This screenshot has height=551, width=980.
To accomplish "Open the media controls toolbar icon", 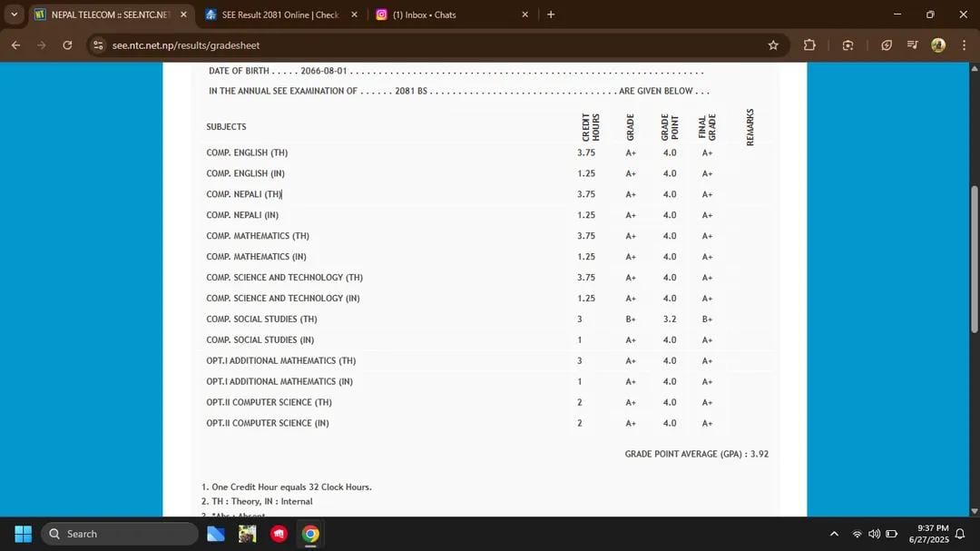I will [913, 44].
